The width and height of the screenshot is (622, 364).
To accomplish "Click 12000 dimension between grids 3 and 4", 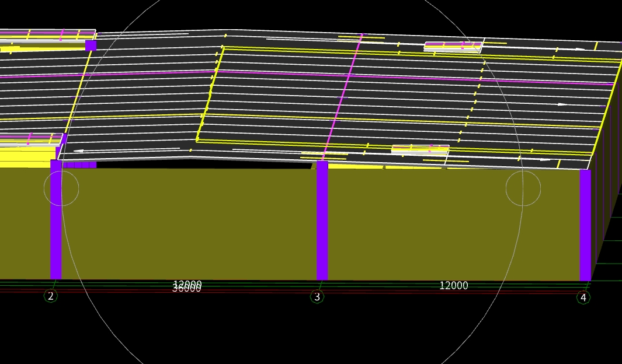I will pyautogui.click(x=454, y=285).
